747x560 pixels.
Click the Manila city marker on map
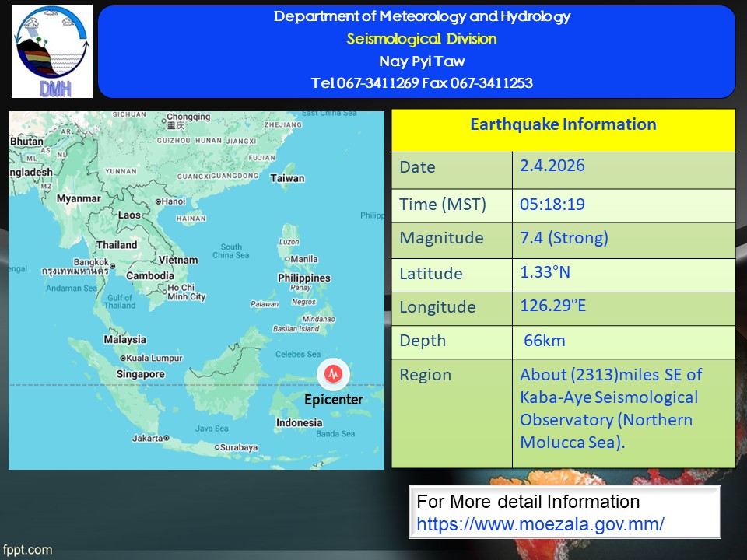(x=287, y=259)
